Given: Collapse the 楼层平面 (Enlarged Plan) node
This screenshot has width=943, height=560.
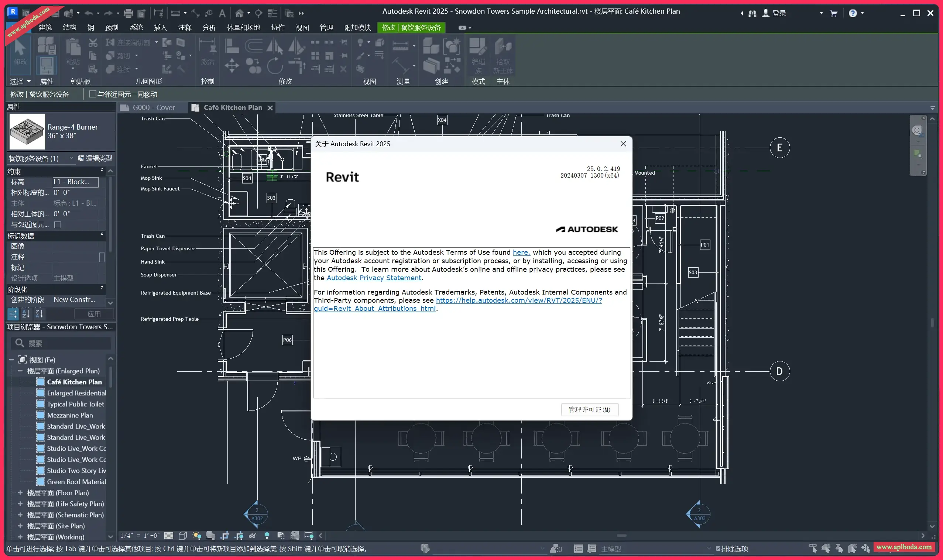Looking at the screenshot, I should (x=20, y=371).
